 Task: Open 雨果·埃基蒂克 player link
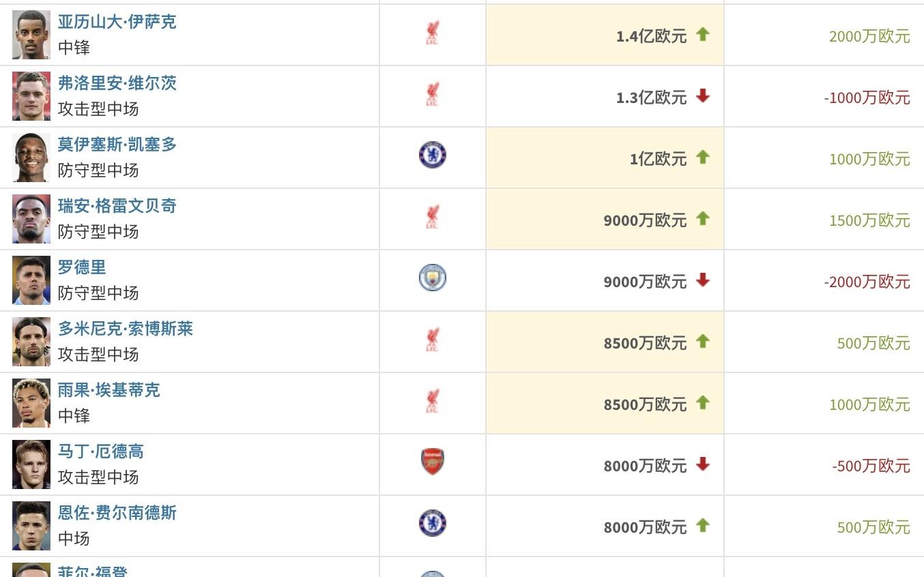[x=109, y=390]
